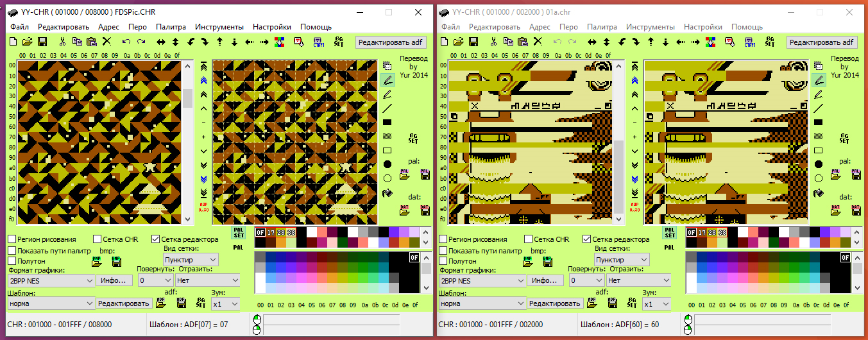Toggle Сетка CHR checkbox in right window
The image size is (868, 340).
529,239
